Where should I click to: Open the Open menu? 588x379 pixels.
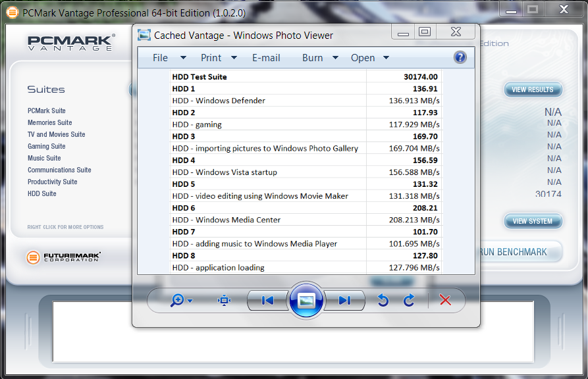pos(363,58)
